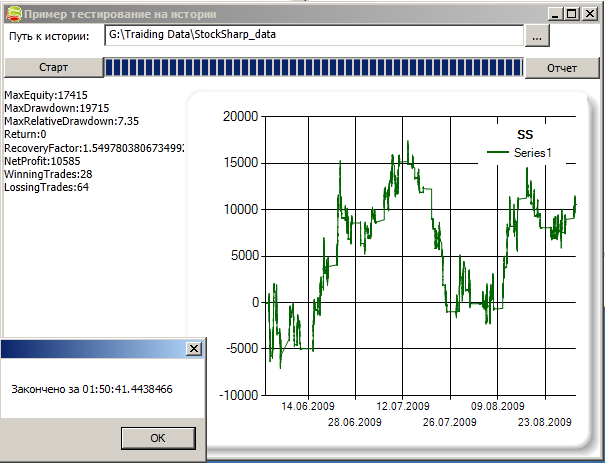Focus the history path input field
The height and width of the screenshot is (464, 606).
[313, 36]
